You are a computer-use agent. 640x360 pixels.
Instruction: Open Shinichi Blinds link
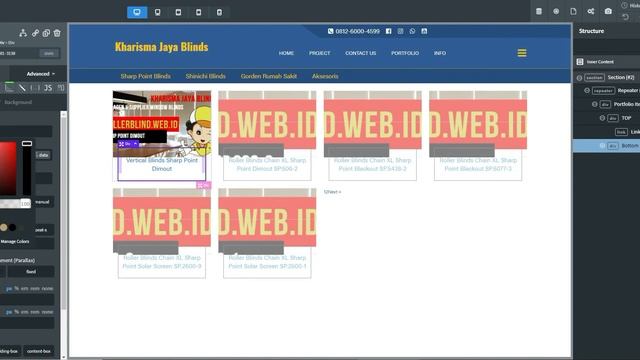(x=205, y=76)
